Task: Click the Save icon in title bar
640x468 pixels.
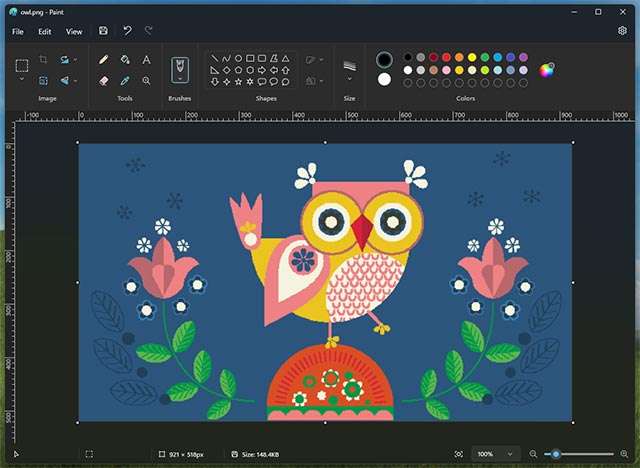Action: [x=104, y=31]
